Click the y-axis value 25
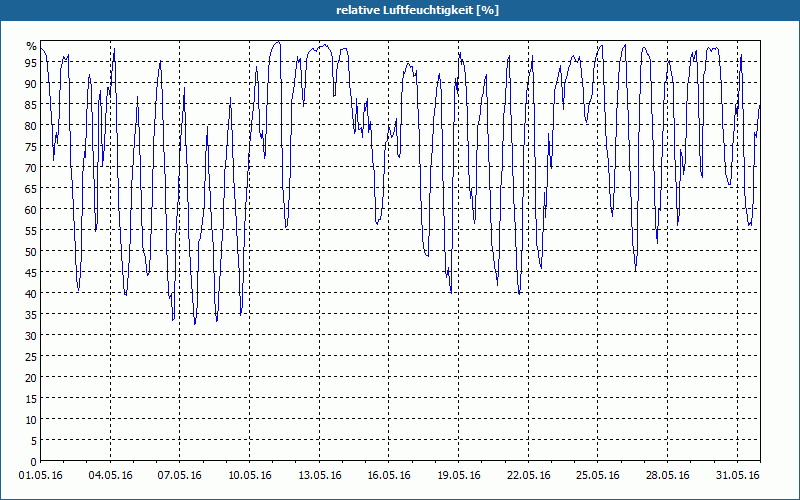Viewport: 800px width, 500px height. [31, 357]
